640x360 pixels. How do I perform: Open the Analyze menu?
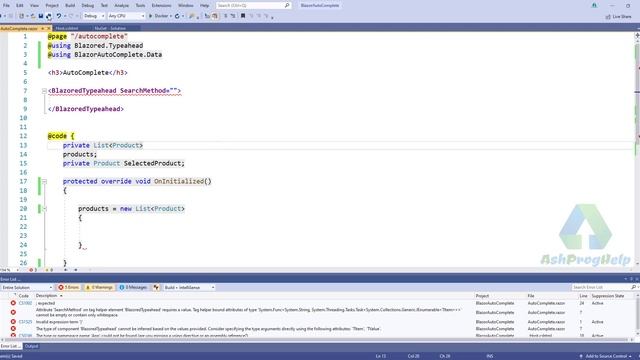point(121,6)
